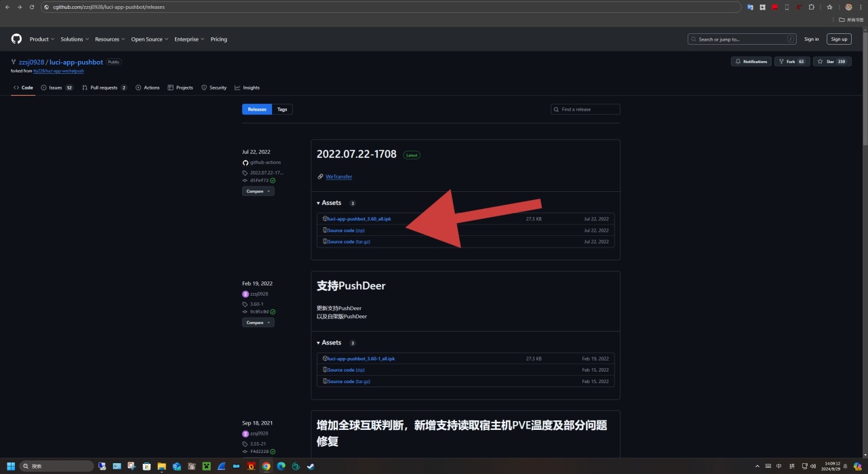Open the Code tab
The image size is (868, 474).
click(23, 87)
